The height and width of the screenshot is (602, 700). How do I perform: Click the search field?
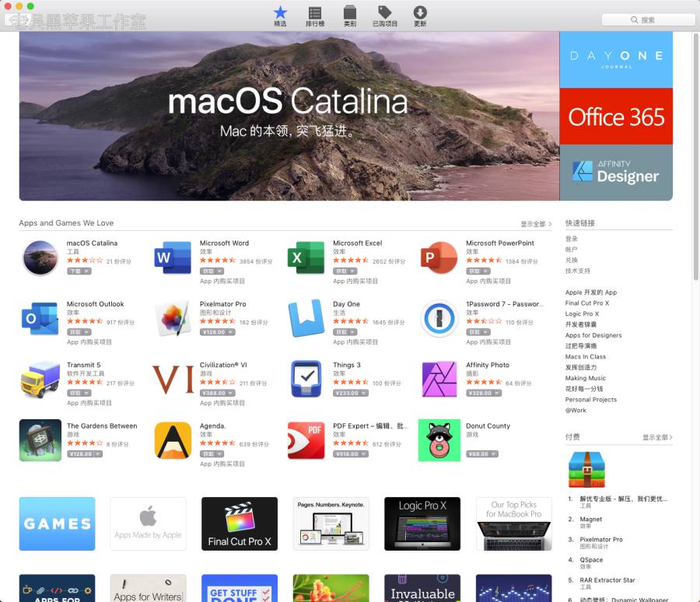[648, 19]
